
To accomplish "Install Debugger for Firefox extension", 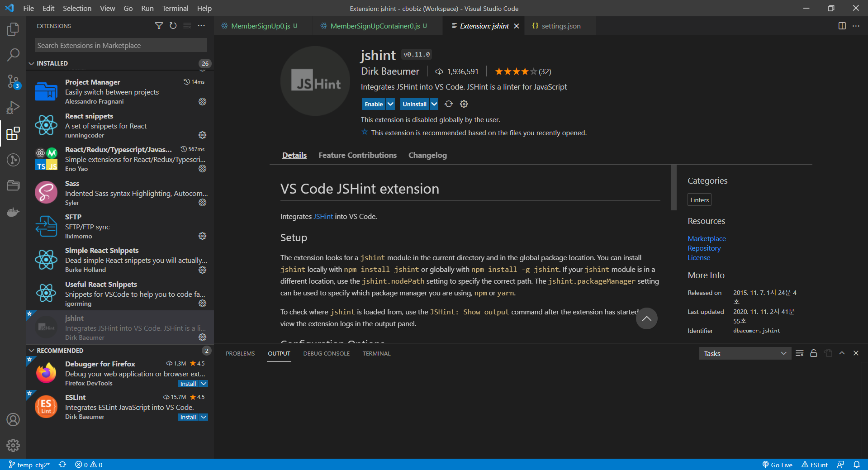I will (188, 384).
